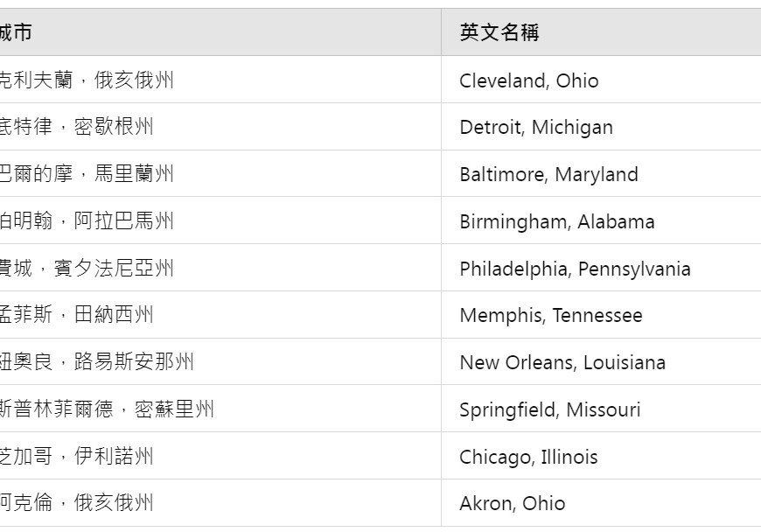Image resolution: width=761 pixels, height=532 pixels.
Task: Click the Birmingham, Alabama entry
Action: [557, 221]
